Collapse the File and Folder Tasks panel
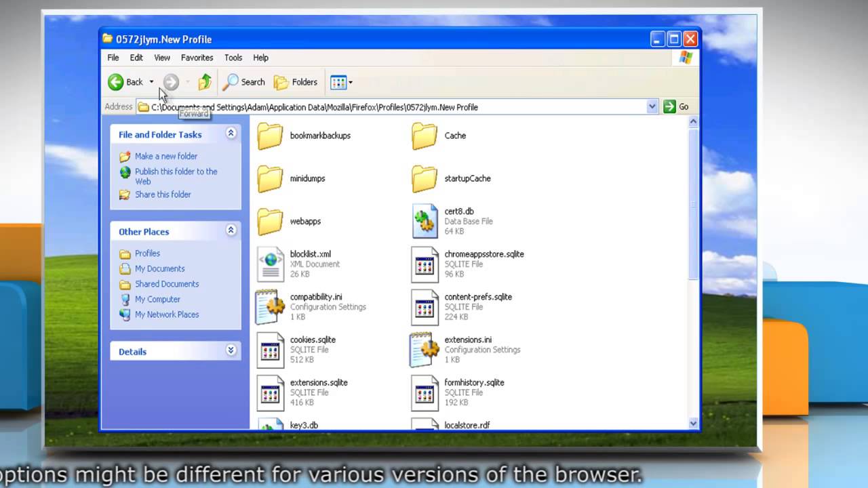This screenshot has width=868, height=488. (x=231, y=134)
